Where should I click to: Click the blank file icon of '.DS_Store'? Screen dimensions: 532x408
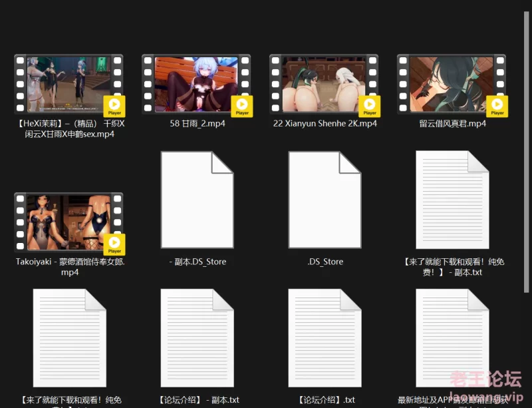point(325,200)
